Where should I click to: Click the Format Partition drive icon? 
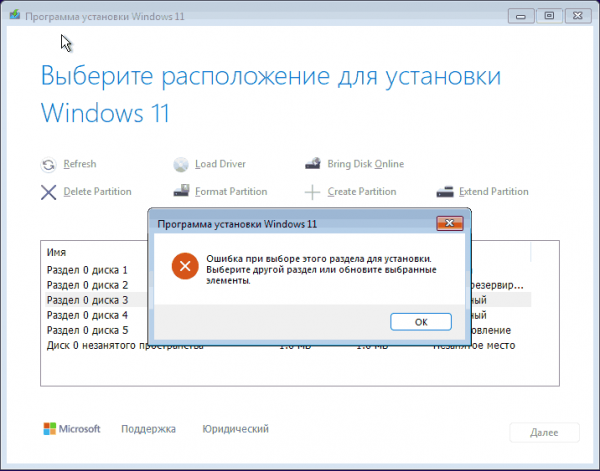(x=181, y=191)
